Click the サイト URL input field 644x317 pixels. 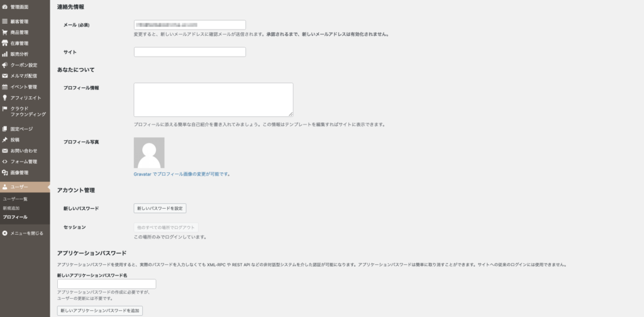pos(189,52)
